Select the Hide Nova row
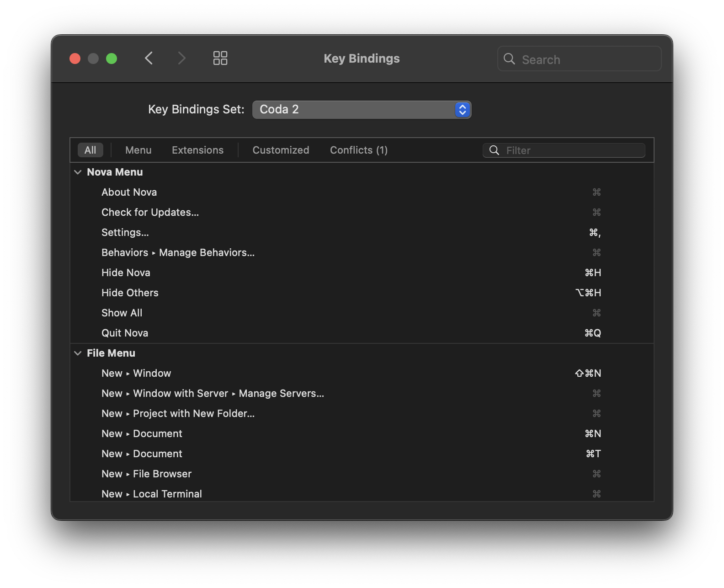Screen dimensions: 724x588 point(362,273)
